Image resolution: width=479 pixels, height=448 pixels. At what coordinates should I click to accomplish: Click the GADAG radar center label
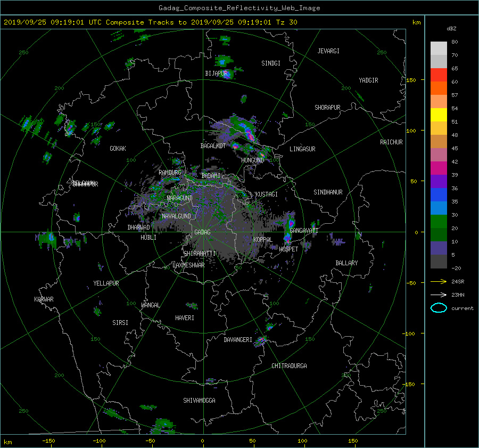(x=203, y=232)
